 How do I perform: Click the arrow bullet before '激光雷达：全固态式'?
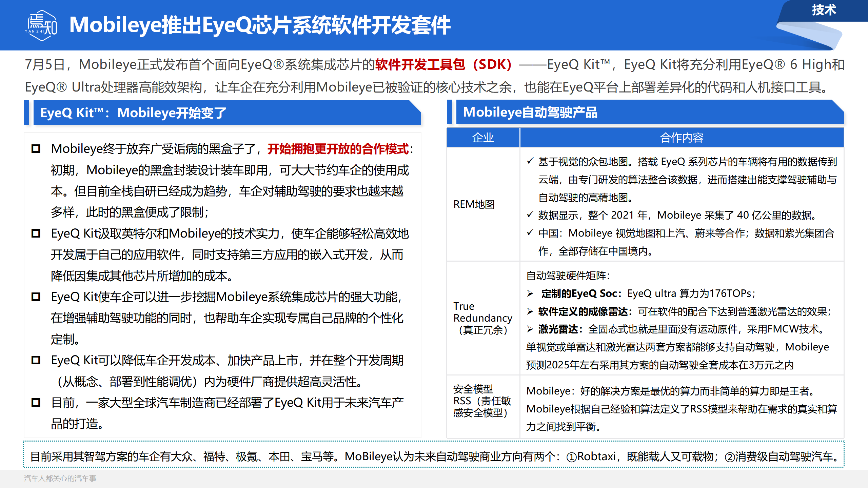[x=530, y=329]
